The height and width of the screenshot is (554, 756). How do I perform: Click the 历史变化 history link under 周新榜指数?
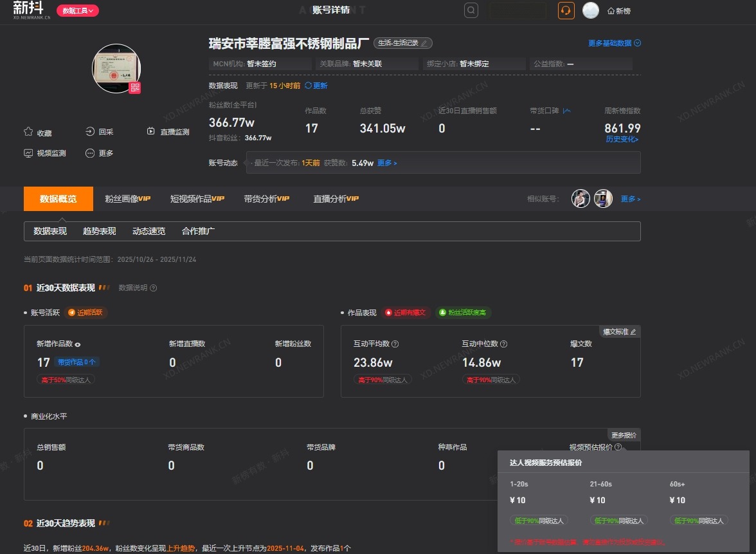coord(622,139)
